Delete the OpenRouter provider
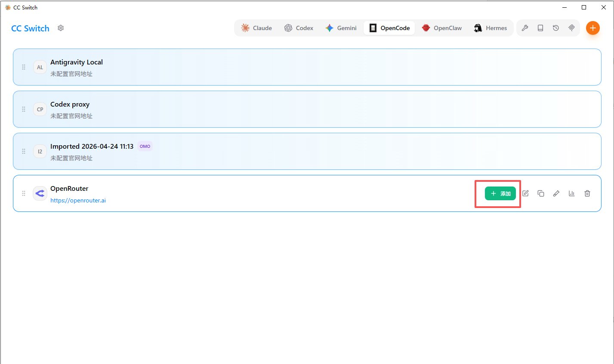 [x=587, y=193]
